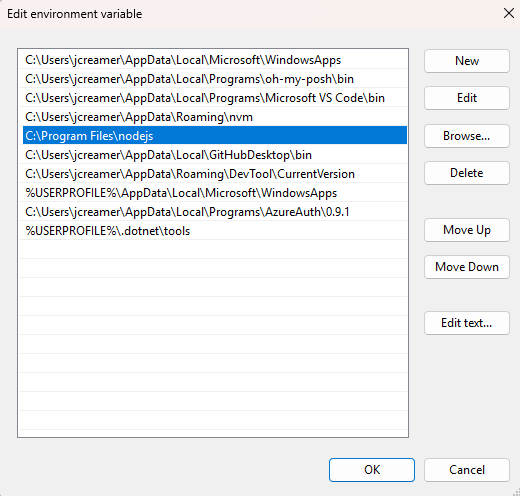
Task: Select the Roaming\nvm path entry
Action: (213, 117)
